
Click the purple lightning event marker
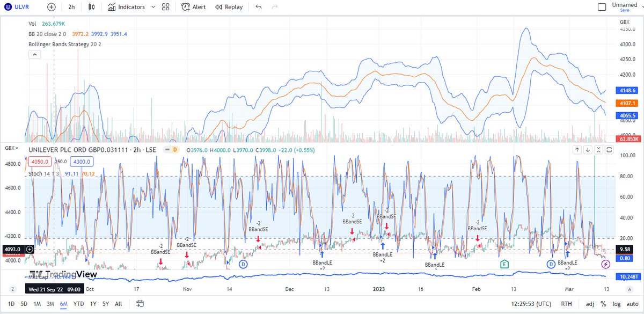(x=606, y=265)
